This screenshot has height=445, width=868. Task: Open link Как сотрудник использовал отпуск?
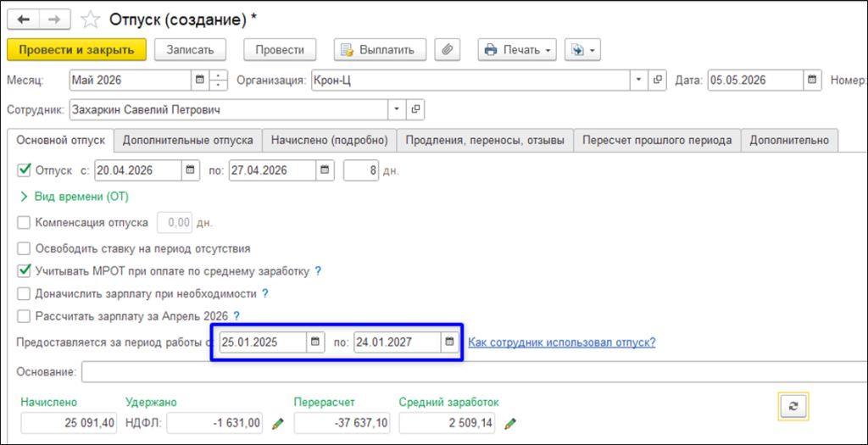(x=562, y=342)
